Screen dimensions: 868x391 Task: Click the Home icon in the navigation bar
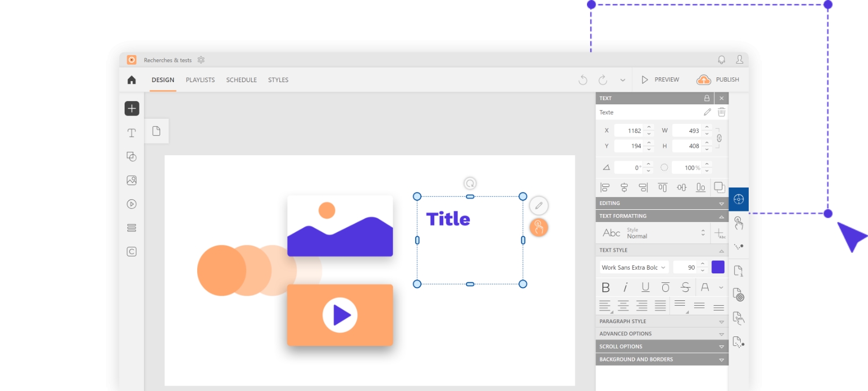pyautogui.click(x=131, y=80)
